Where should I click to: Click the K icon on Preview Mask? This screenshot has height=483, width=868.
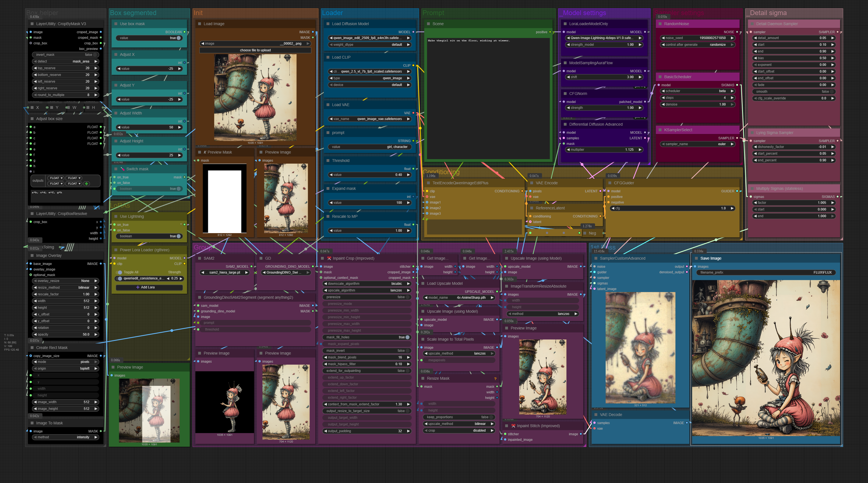(x=205, y=152)
